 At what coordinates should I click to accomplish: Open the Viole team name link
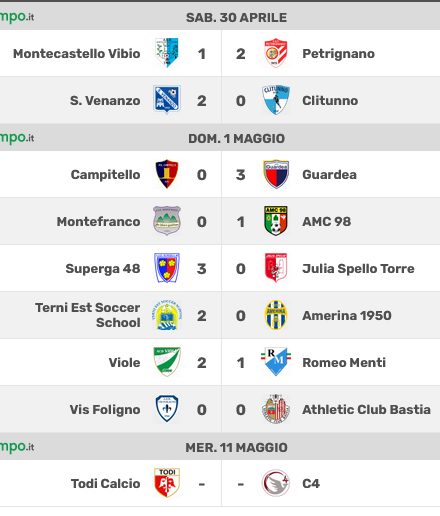[x=124, y=362]
